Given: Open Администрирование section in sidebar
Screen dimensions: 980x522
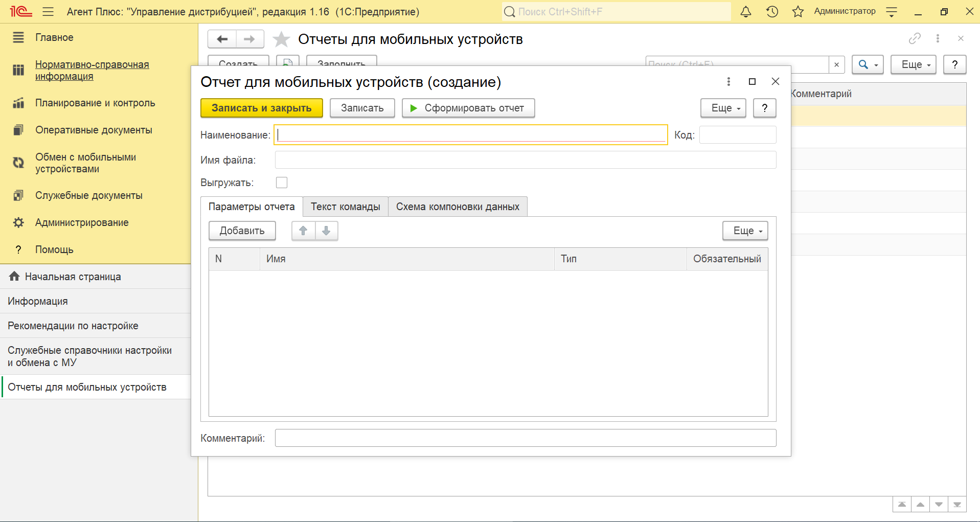Looking at the screenshot, I should click(x=82, y=222).
